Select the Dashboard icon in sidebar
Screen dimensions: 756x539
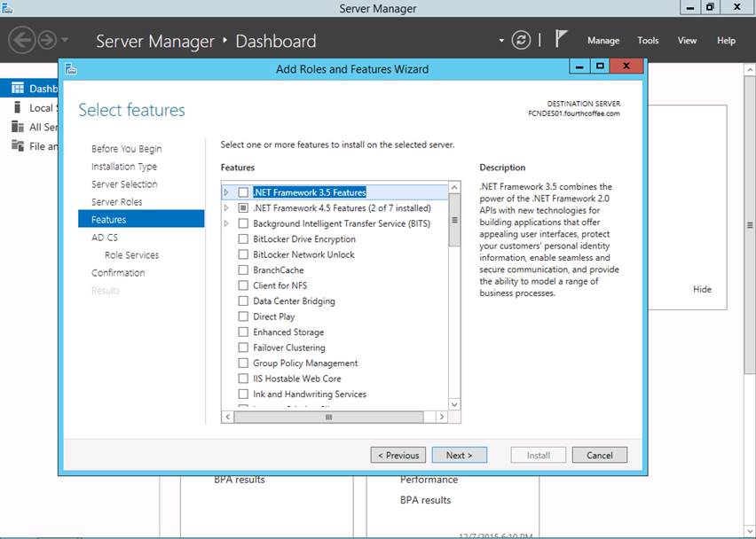point(18,88)
